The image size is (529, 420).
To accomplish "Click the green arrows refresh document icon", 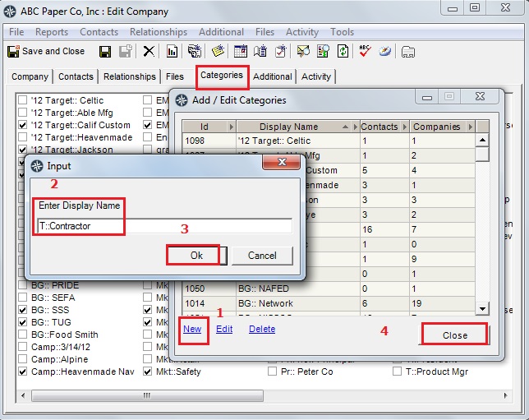I will point(343,52).
